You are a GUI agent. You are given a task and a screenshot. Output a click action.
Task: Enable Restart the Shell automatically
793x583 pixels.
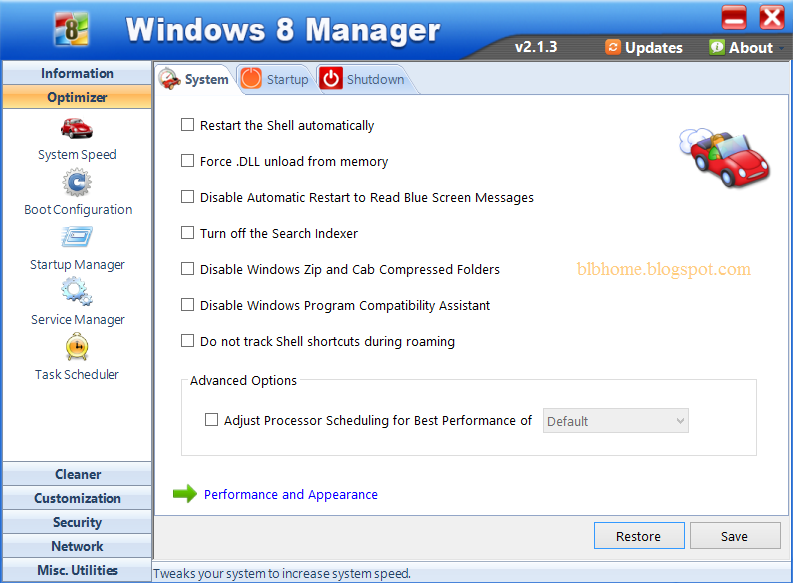(x=187, y=124)
